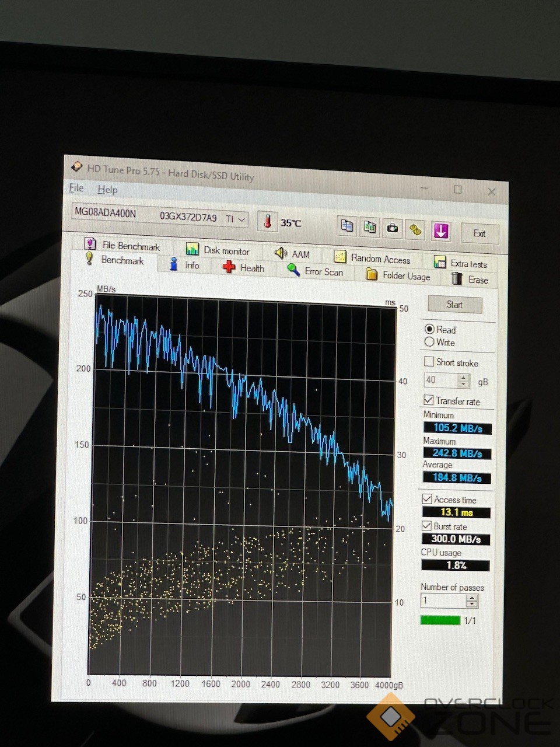This screenshot has width=560, height=747.
Task: Select the Benchmark tab
Action: pos(122,260)
